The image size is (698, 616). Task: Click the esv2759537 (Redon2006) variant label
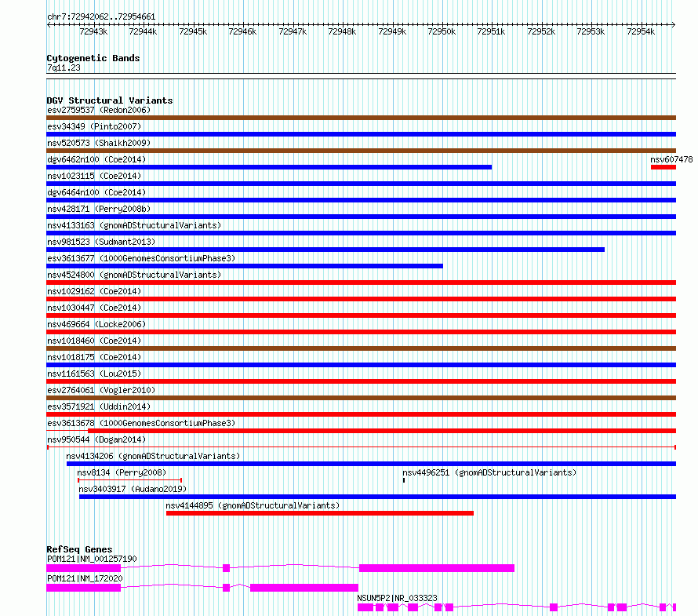[x=99, y=110]
